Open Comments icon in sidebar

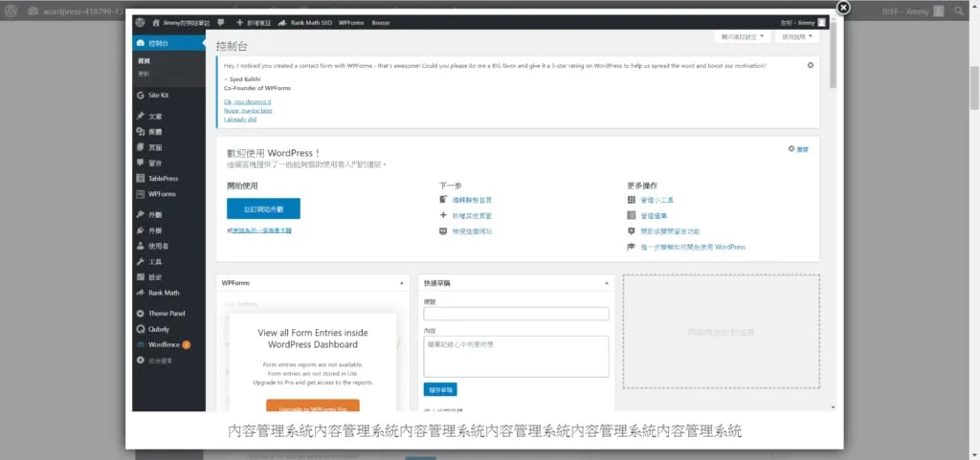140,163
